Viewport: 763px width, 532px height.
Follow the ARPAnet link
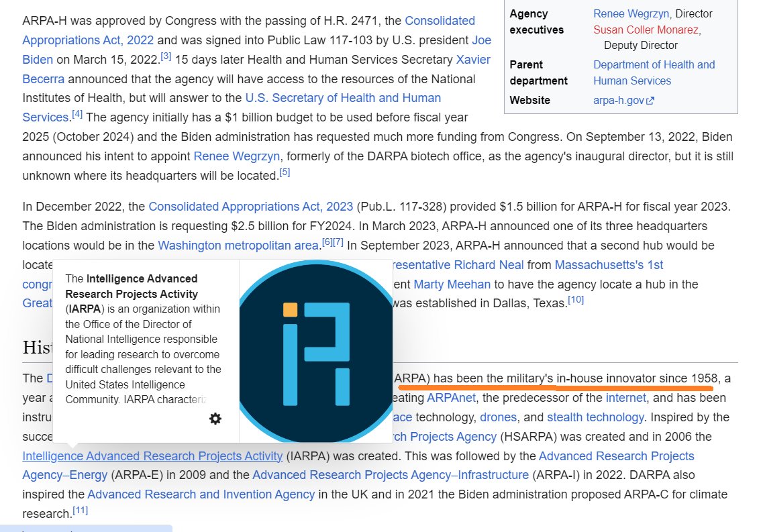451,398
